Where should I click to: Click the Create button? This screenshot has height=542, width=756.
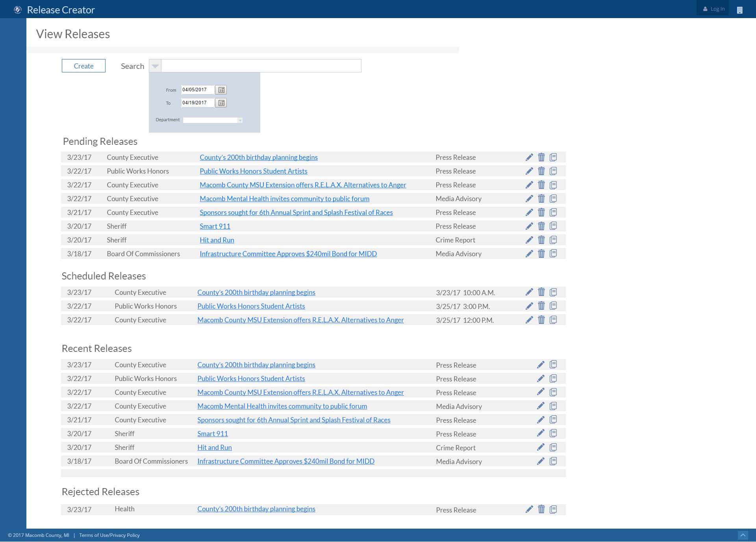click(83, 66)
